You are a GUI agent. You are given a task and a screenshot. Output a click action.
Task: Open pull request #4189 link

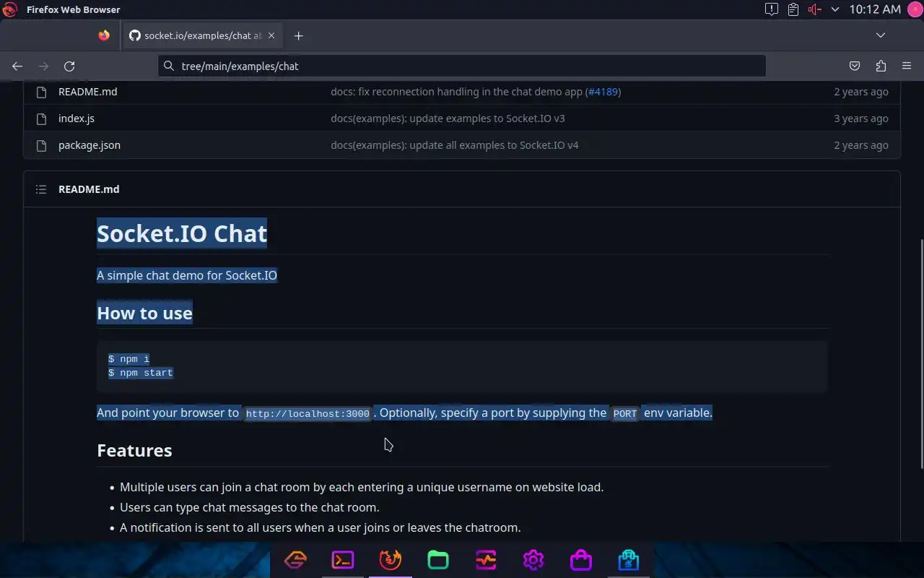(x=603, y=92)
